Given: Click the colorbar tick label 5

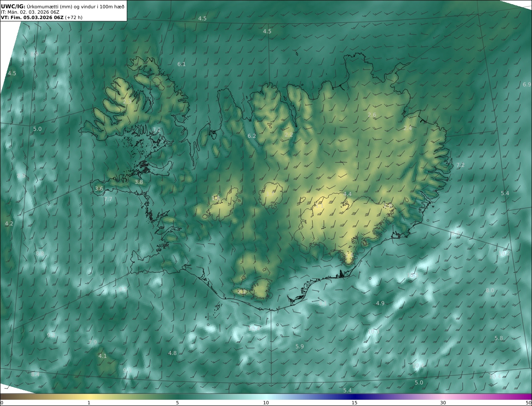Looking at the screenshot, I should coord(177,403).
